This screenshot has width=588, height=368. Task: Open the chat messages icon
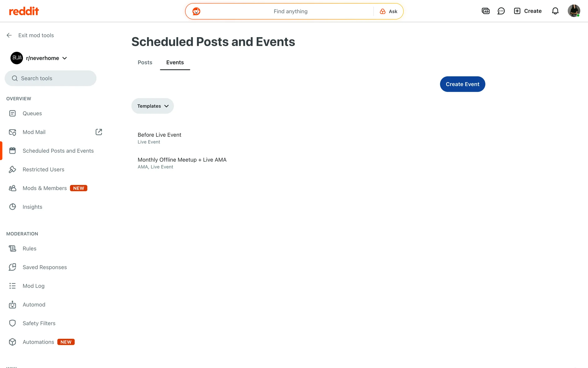501,11
